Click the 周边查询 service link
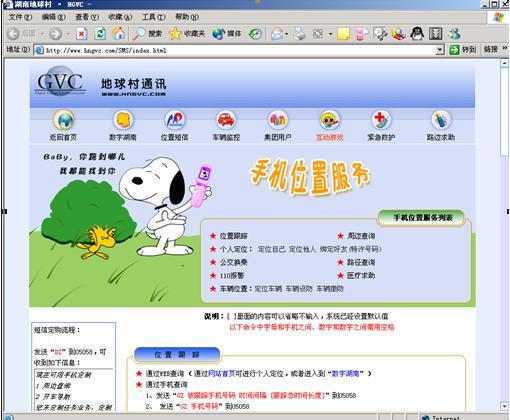This screenshot has height=420, width=510. point(361,236)
